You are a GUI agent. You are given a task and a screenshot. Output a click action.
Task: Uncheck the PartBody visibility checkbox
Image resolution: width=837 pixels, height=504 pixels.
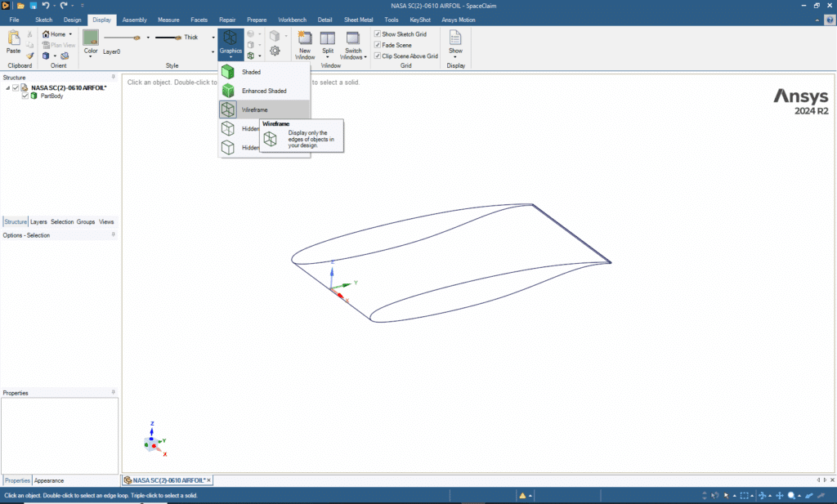tap(25, 96)
